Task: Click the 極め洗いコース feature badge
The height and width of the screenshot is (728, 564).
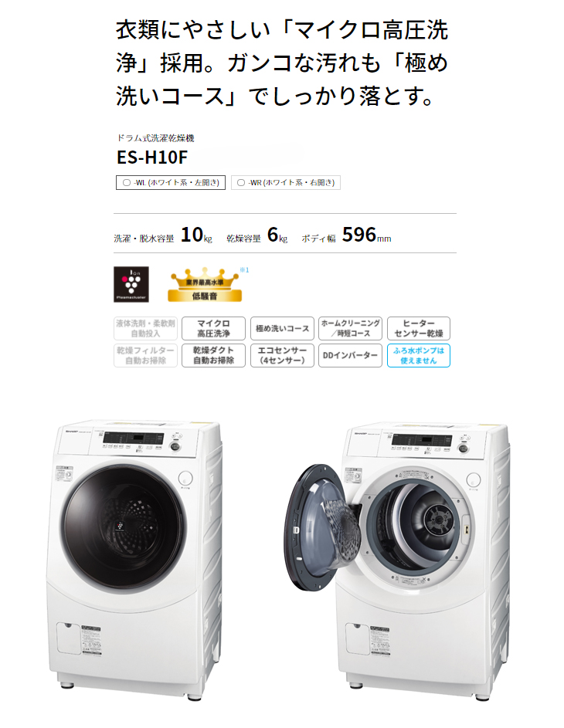Action: pyautogui.click(x=282, y=328)
